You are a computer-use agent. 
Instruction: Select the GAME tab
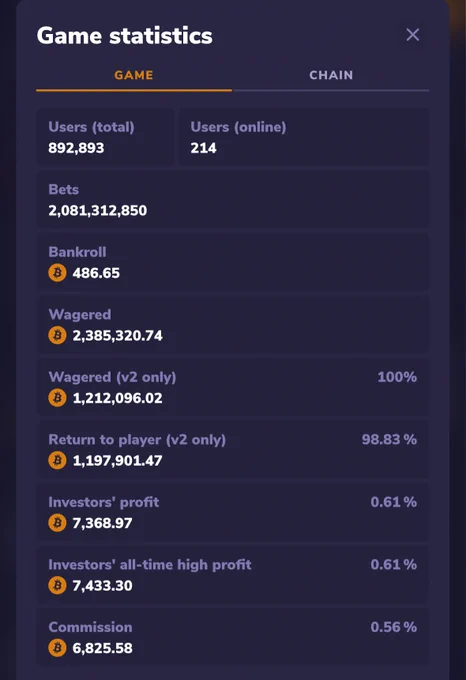pyautogui.click(x=134, y=75)
